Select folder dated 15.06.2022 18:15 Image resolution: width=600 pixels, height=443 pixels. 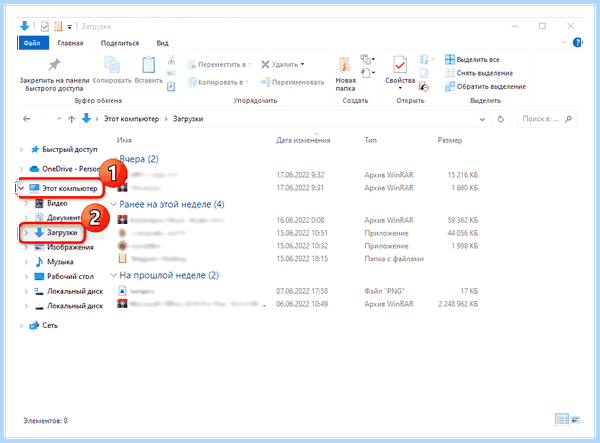[x=298, y=259]
